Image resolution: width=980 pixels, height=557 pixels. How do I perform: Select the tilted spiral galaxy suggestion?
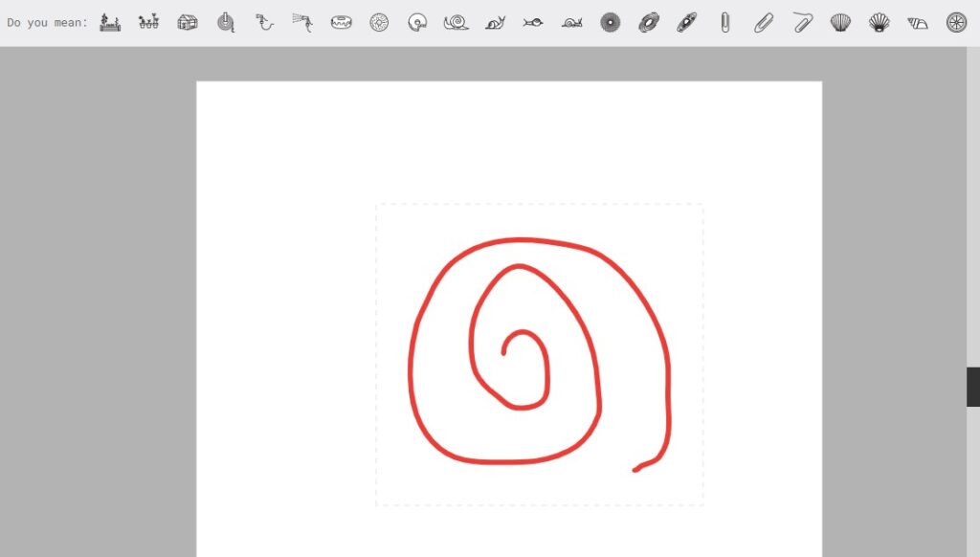click(x=649, y=23)
